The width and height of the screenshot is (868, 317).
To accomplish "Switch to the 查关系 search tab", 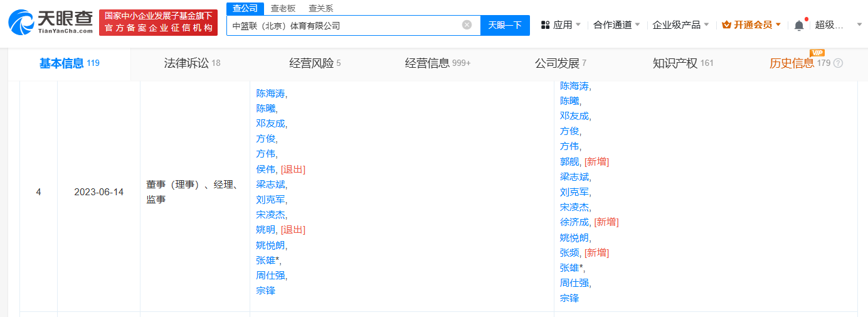I will 320,8.
